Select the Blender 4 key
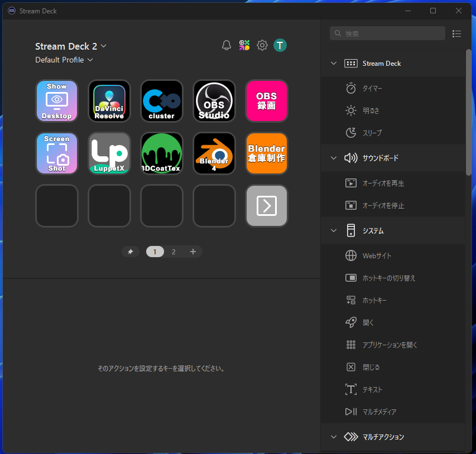Screen dimensions: 476x454 214,153
